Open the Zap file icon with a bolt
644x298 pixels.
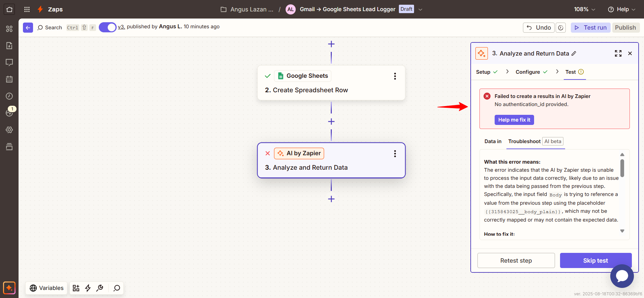point(9,46)
